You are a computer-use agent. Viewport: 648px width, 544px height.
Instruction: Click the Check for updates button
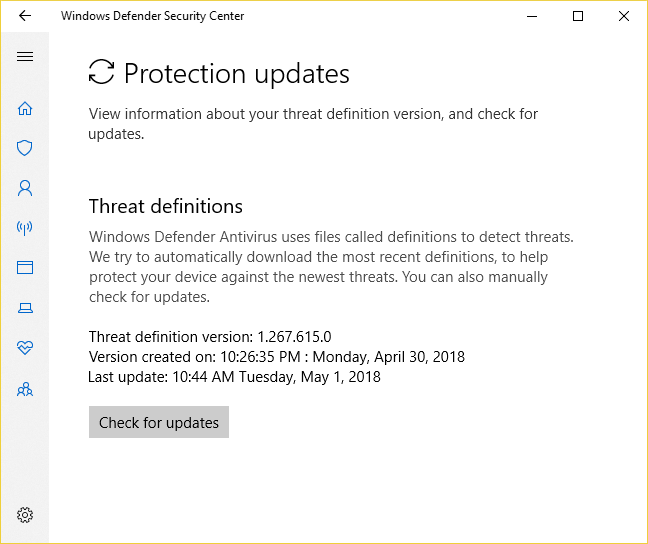[x=159, y=422]
